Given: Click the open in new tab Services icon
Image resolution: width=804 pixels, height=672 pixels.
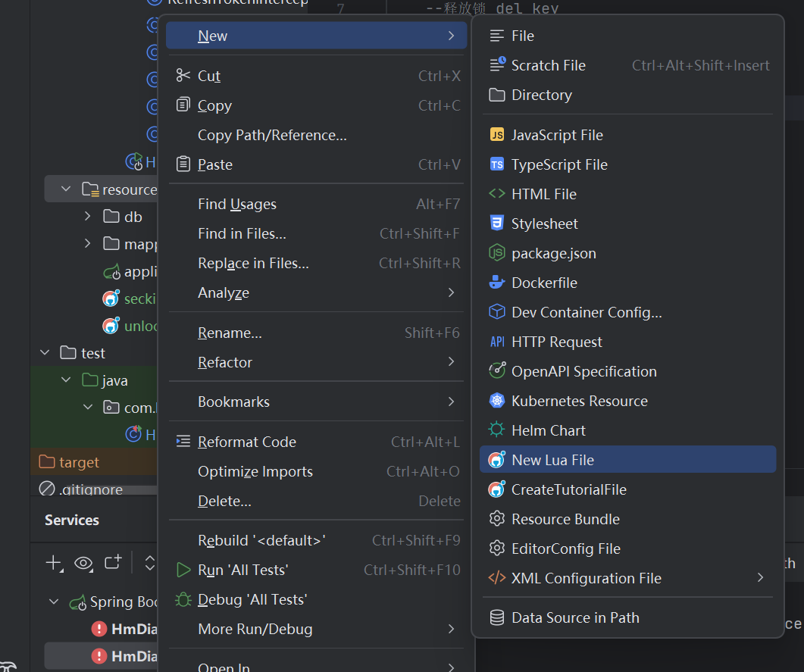Looking at the screenshot, I should 113,562.
